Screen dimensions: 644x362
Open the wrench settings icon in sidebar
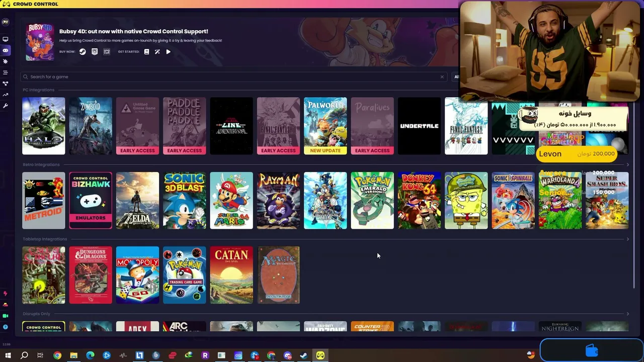click(x=6, y=106)
